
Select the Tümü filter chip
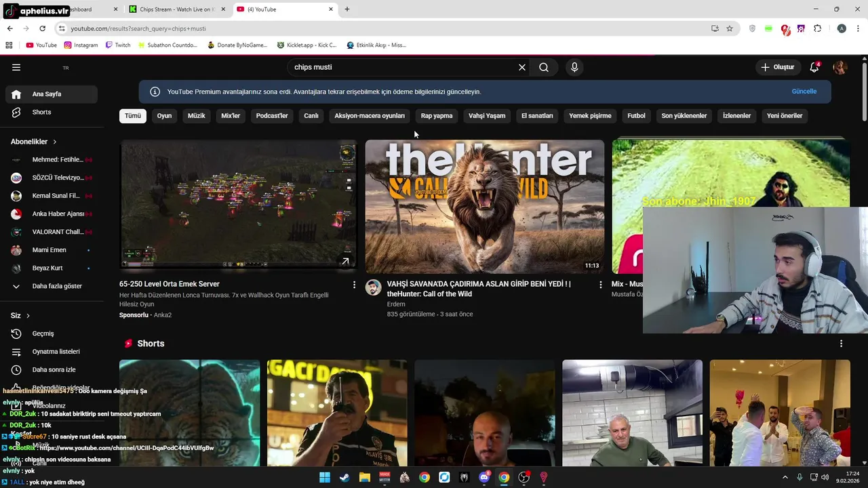click(133, 116)
